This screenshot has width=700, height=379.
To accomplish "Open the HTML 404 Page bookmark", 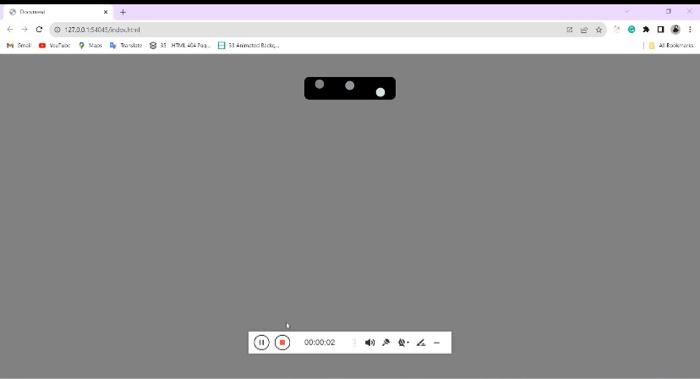I will (x=180, y=46).
